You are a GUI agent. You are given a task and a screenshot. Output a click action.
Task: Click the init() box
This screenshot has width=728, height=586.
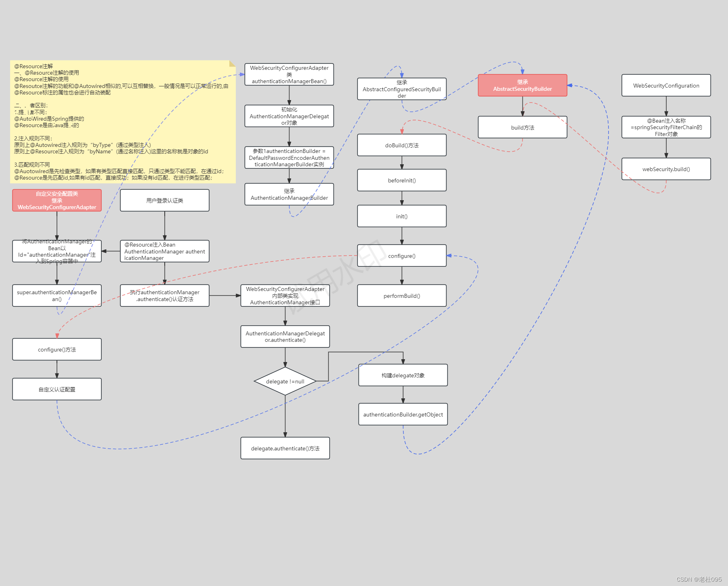[402, 216]
